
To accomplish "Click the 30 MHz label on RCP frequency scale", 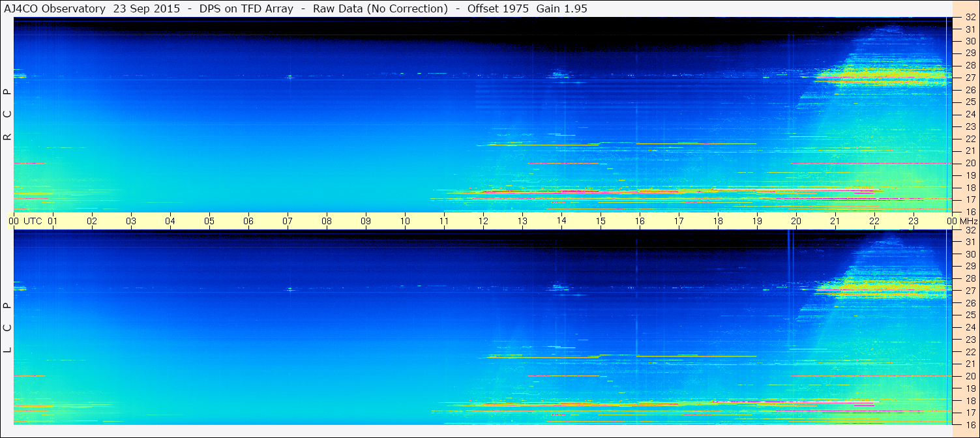I will click(970, 41).
